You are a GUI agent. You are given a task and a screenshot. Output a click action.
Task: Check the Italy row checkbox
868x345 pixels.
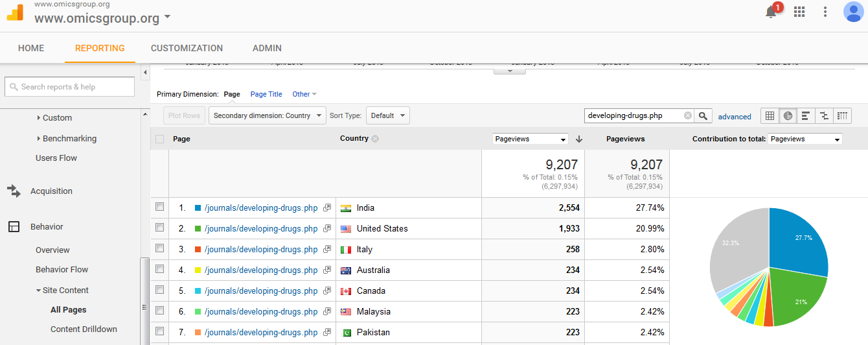coord(160,249)
